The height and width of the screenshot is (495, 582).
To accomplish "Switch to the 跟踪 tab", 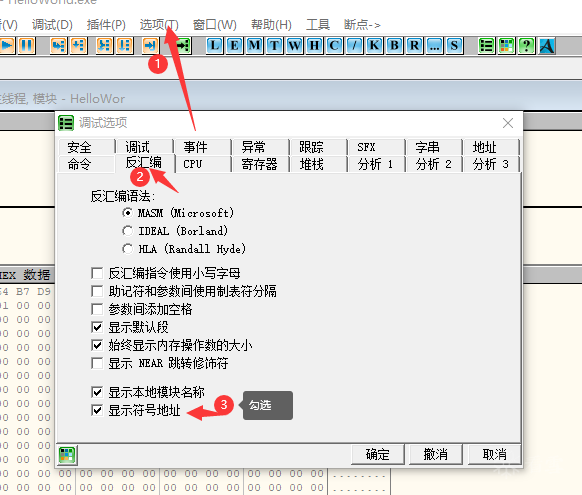I will click(318, 147).
